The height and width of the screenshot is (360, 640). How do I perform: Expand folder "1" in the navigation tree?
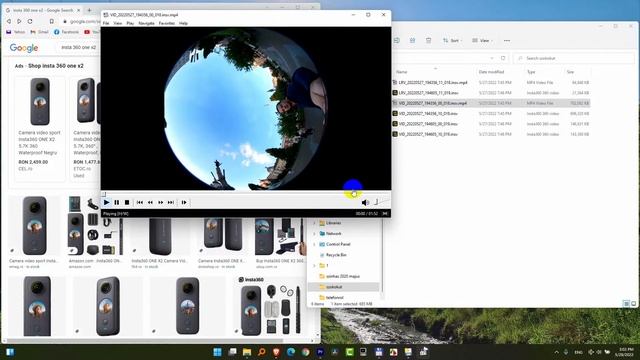[314, 266]
